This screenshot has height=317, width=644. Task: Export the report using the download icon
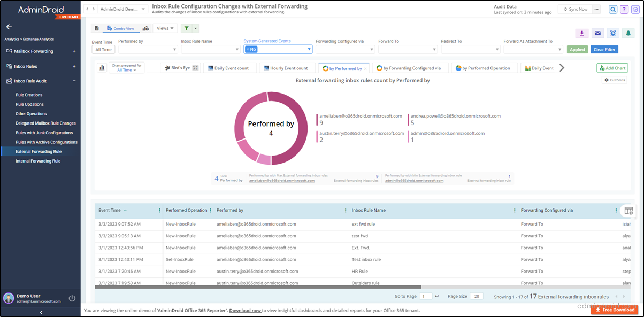pos(582,33)
